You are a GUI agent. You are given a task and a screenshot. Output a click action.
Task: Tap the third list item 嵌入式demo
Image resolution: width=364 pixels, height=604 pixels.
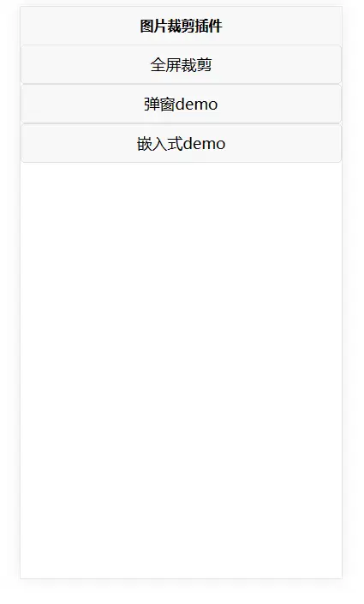pyautogui.click(x=181, y=143)
